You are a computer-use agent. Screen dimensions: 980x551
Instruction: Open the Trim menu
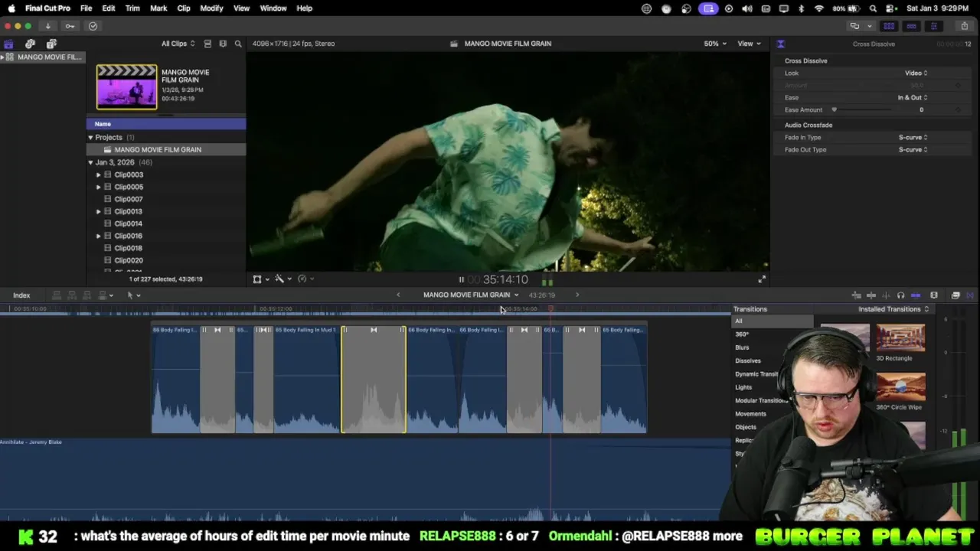132,8
